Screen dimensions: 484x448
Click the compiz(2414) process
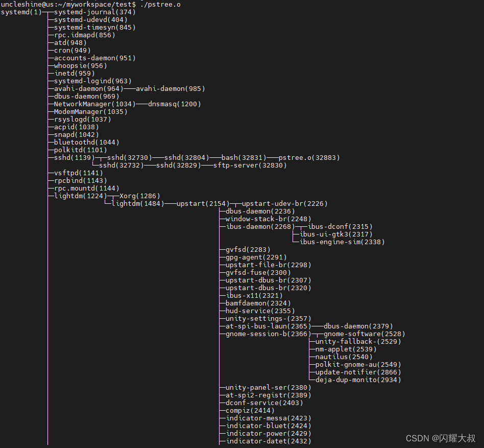(x=250, y=411)
